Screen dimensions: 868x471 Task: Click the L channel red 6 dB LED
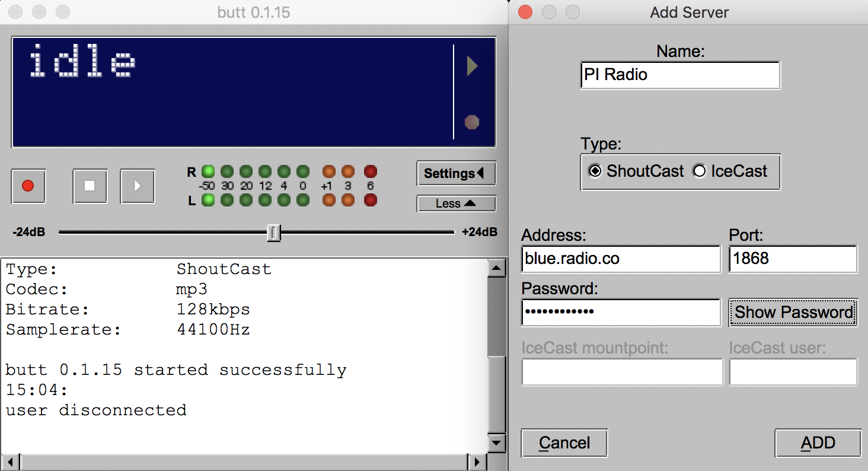coord(371,200)
